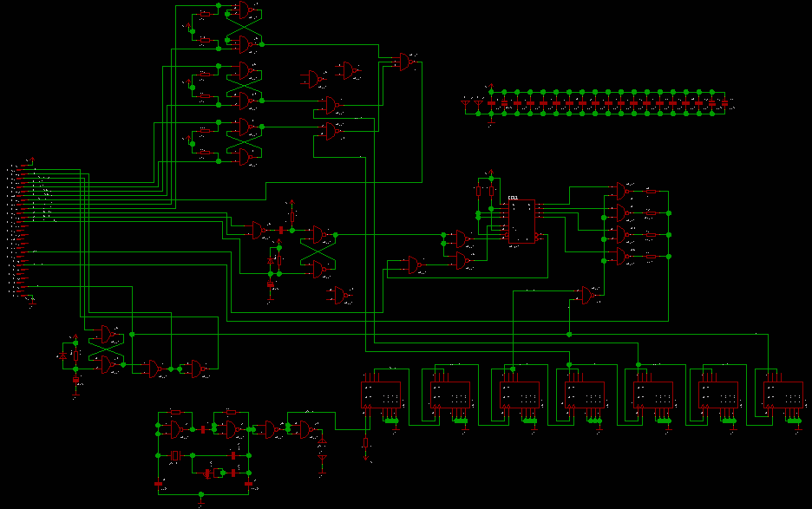Image resolution: width=812 pixels, height=509 pixels.
Task: Click the left pull-up resistor above IC1
Action: (478, 192)
